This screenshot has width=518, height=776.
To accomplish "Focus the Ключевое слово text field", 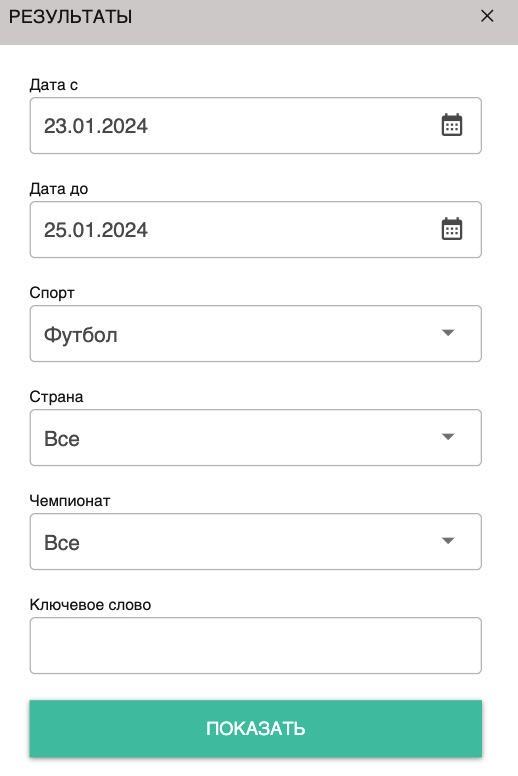I will 255,645.
